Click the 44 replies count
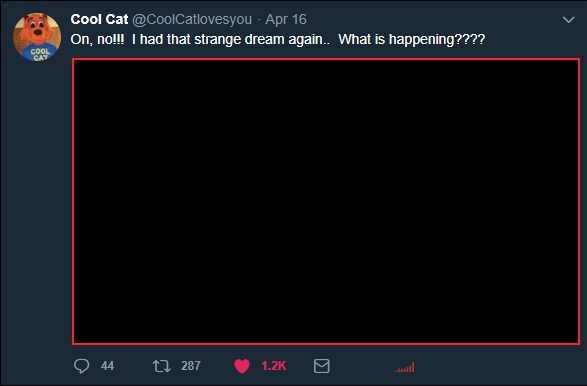Image resolution: width=587 pixels, height=386 pixels. (x=107, y=366)
